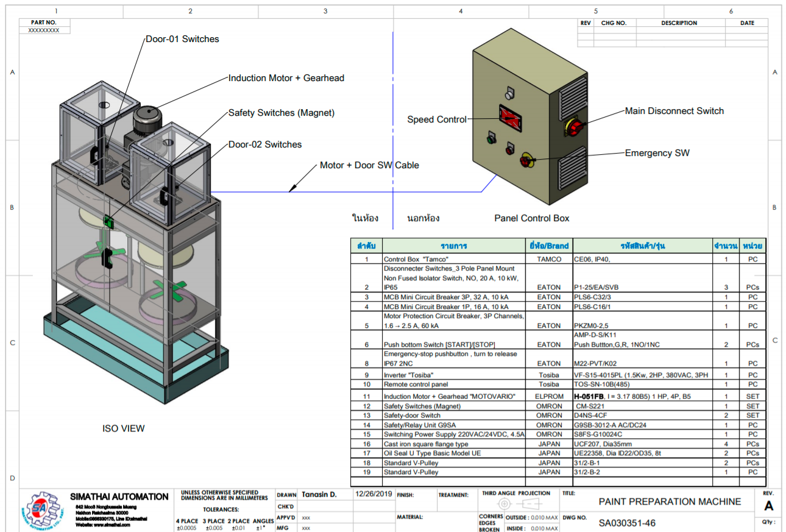This screenshot has height=532, width=786.
Task: Click the Door-02 black handle switch
Action: (x=165, y=197)
